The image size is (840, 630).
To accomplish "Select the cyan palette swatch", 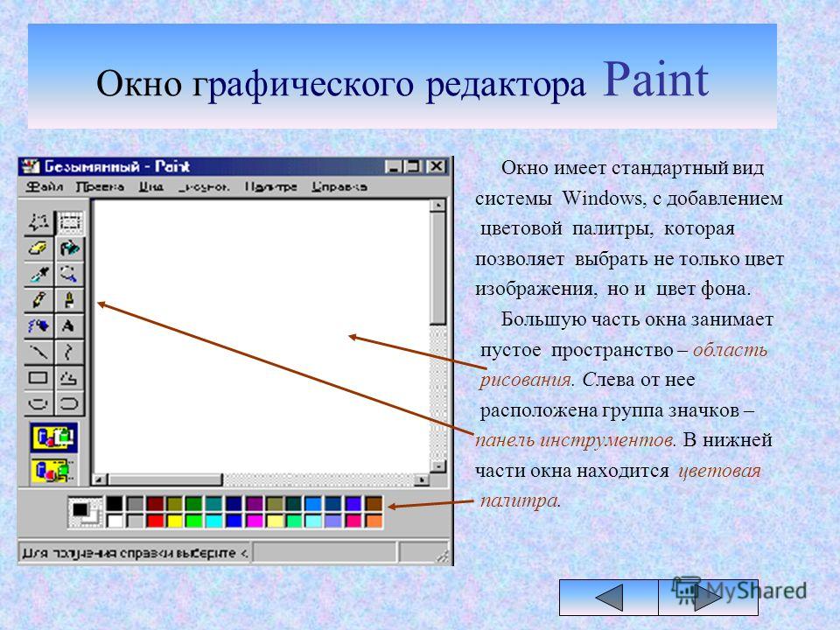I will coord(214,520).
